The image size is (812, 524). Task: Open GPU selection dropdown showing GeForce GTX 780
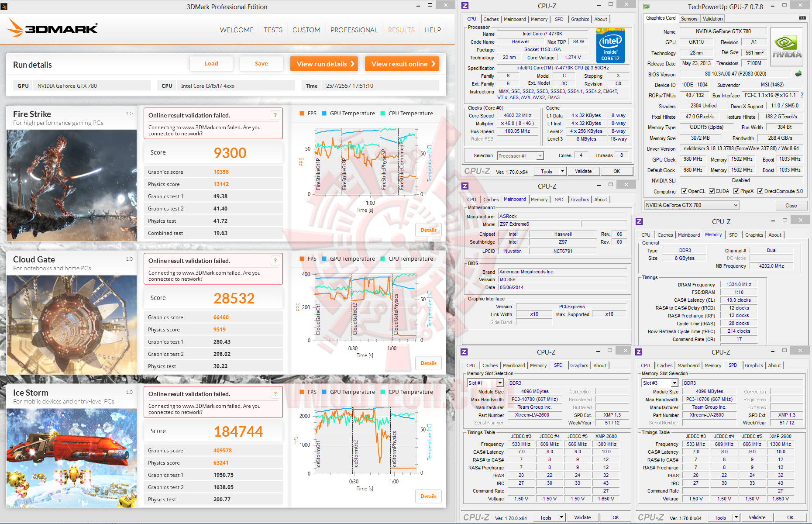[692, 205]
